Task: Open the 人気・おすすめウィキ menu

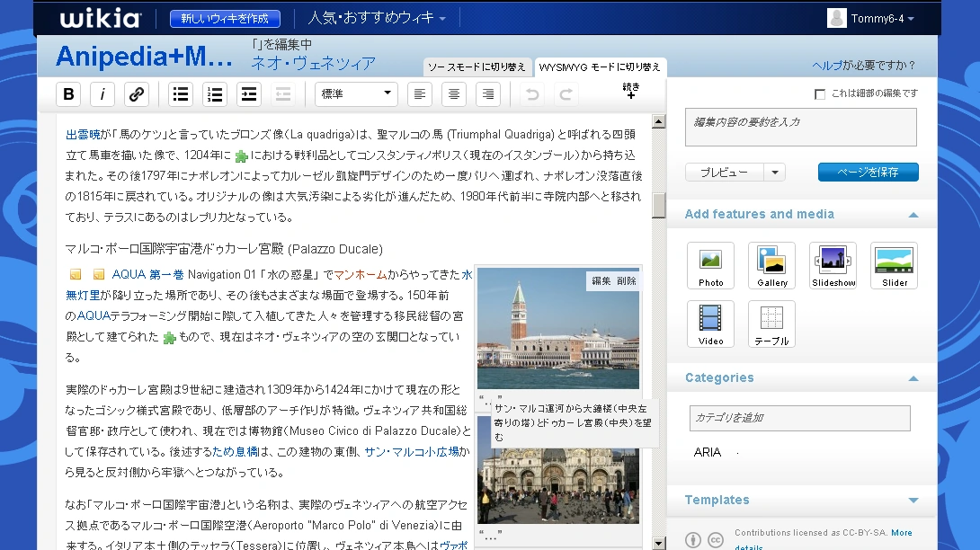Action: 377,17
